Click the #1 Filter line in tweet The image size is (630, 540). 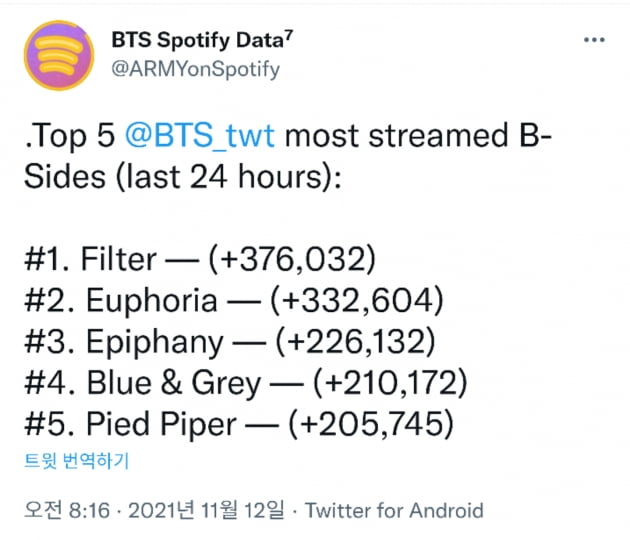200,259
